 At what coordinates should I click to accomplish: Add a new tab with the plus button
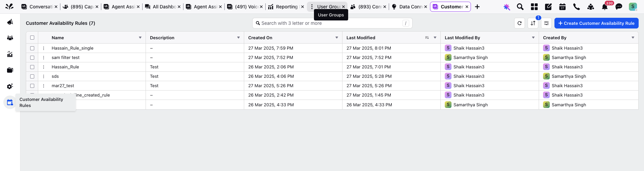tap(477, 7)
